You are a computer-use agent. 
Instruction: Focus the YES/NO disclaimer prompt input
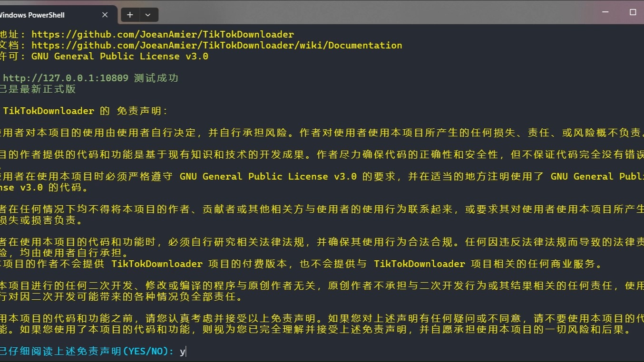click(183, 352)
